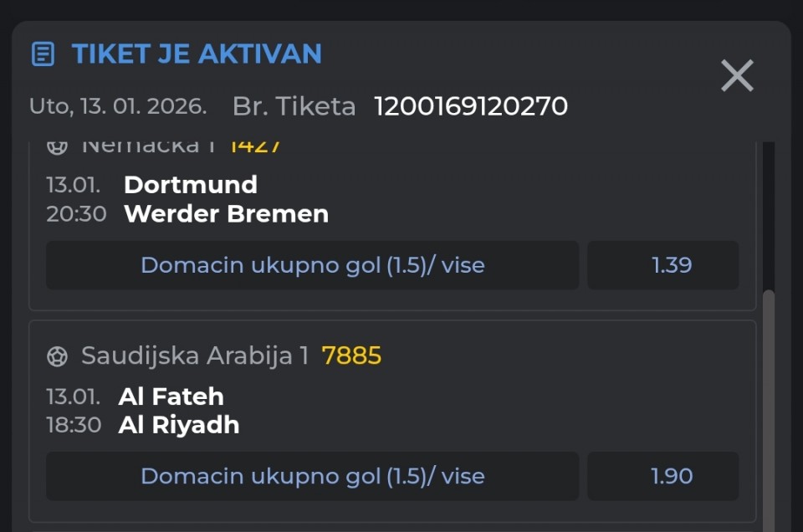Open the Saudijska Arabija 1 league label
Screen dimensions: 803x532
click(195, 356)
